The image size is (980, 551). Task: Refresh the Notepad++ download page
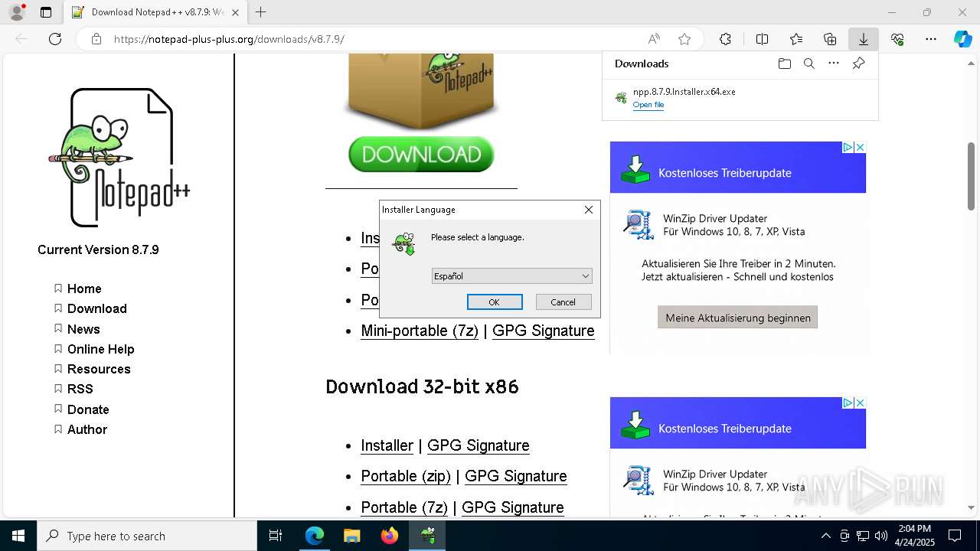tap(55, 39)
